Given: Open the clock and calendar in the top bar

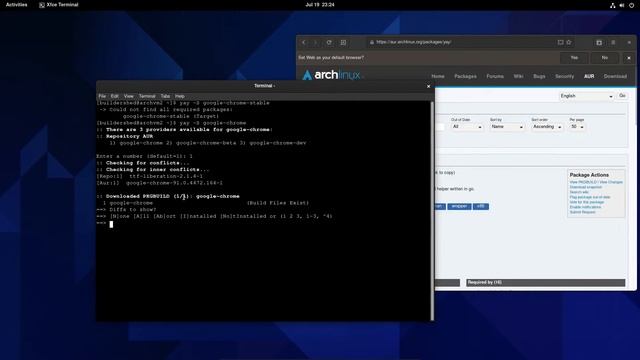Looking at the screenshot, I should click(320, 5).
